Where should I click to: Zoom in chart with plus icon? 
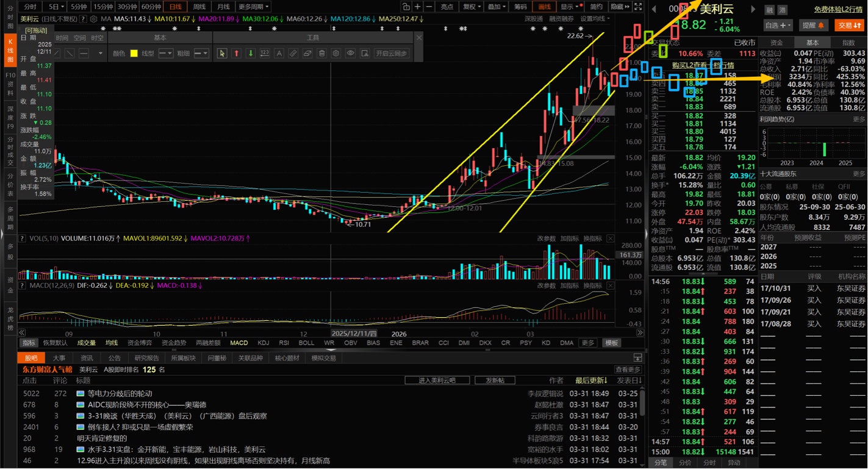[x=418, y=7]
